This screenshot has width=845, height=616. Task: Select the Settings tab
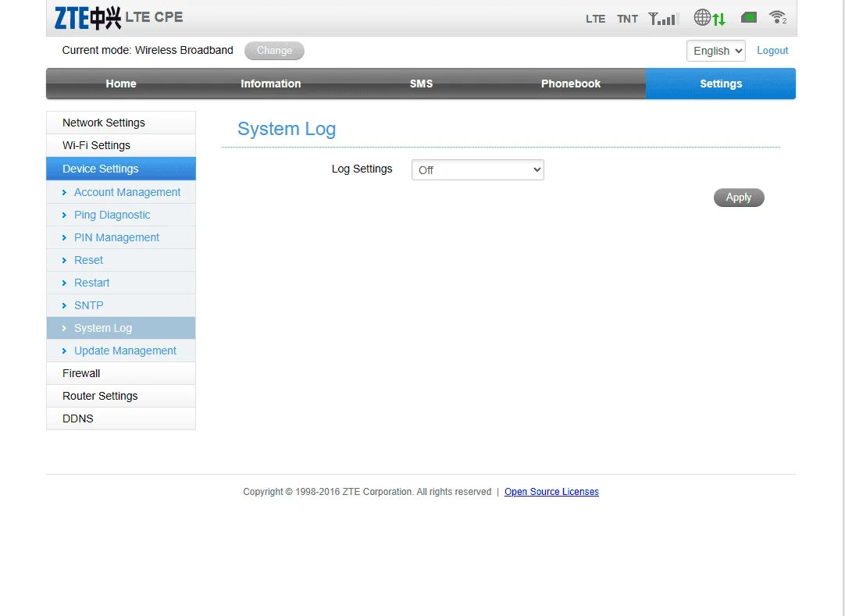pyautogui.click(x=721, y=84)
